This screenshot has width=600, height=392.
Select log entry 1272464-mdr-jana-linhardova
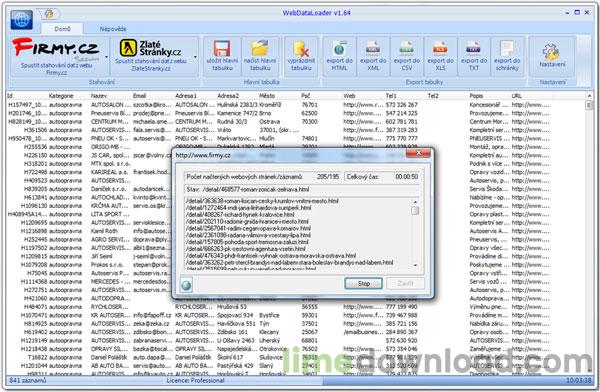click(248, 207)
